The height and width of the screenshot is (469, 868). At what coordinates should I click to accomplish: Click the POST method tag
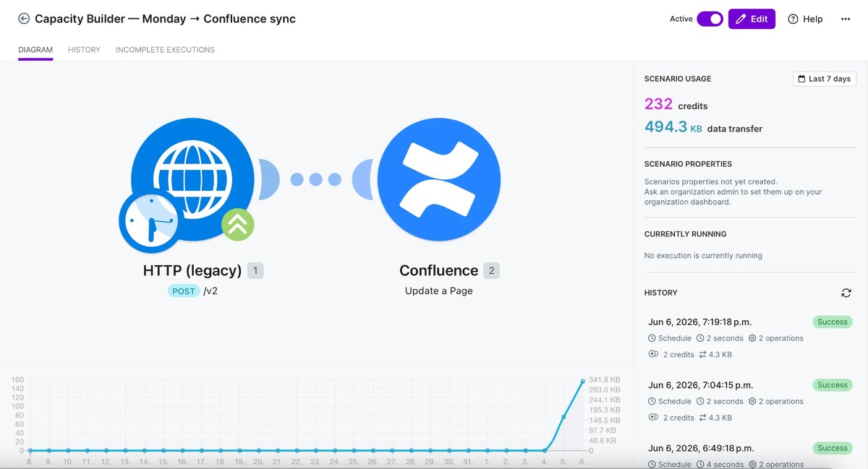point(184,291)
